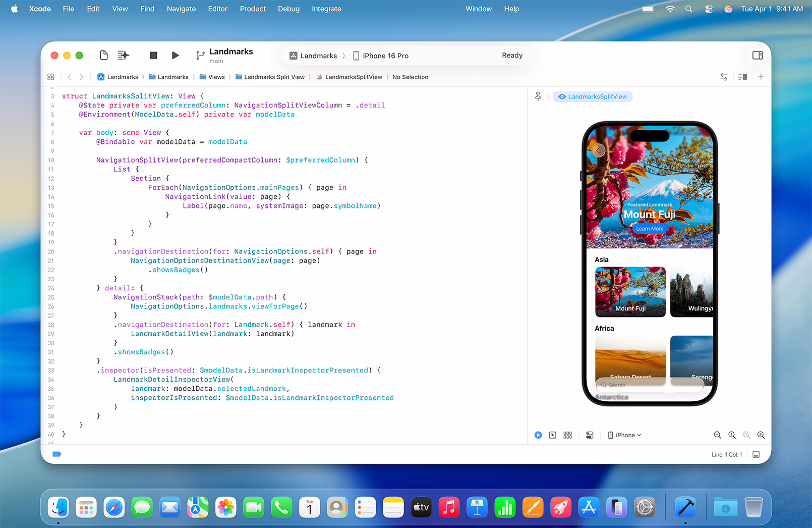
Task: Open the Code Review comparison view
Action: click(724, 77)
